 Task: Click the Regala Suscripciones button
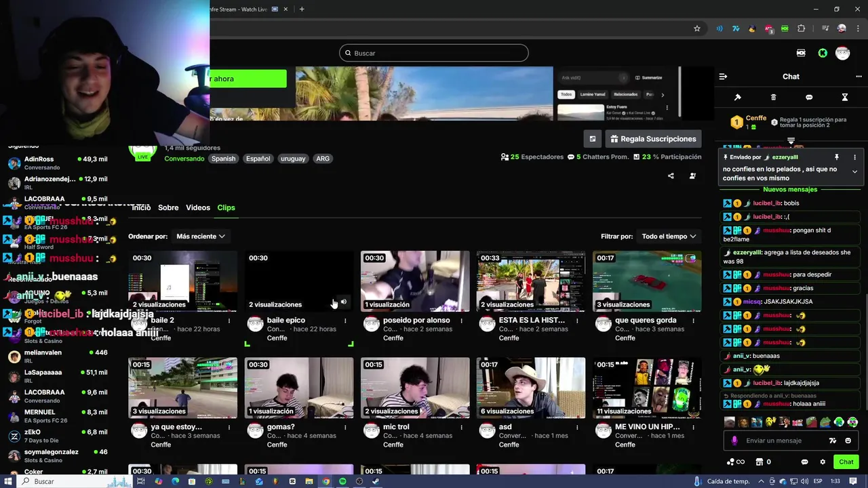click(653, 139)
